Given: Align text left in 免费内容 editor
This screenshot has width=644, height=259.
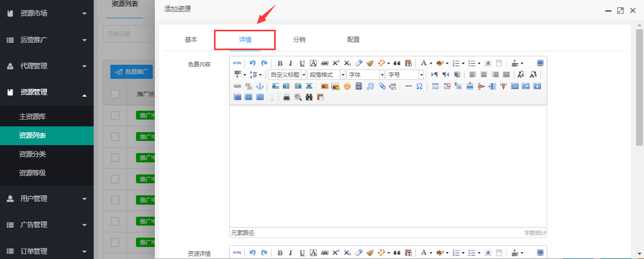Looking at the screenshot, I should [472, 75].
